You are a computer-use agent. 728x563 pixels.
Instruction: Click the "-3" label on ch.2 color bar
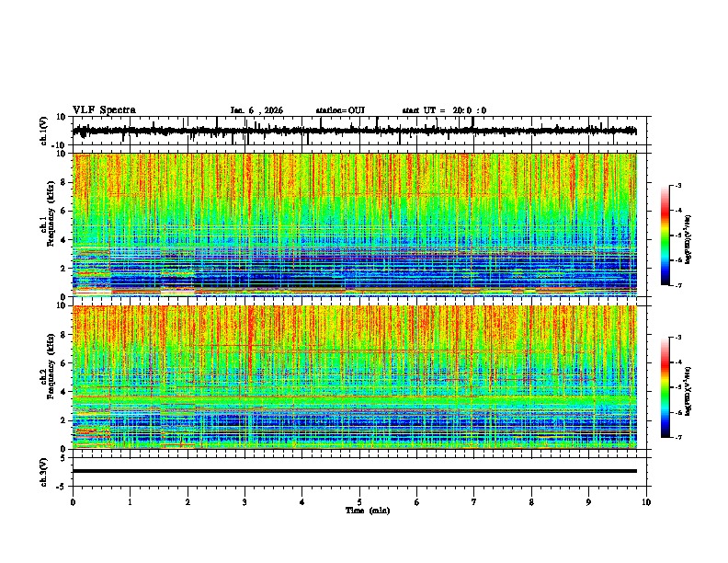pos(677,338)
